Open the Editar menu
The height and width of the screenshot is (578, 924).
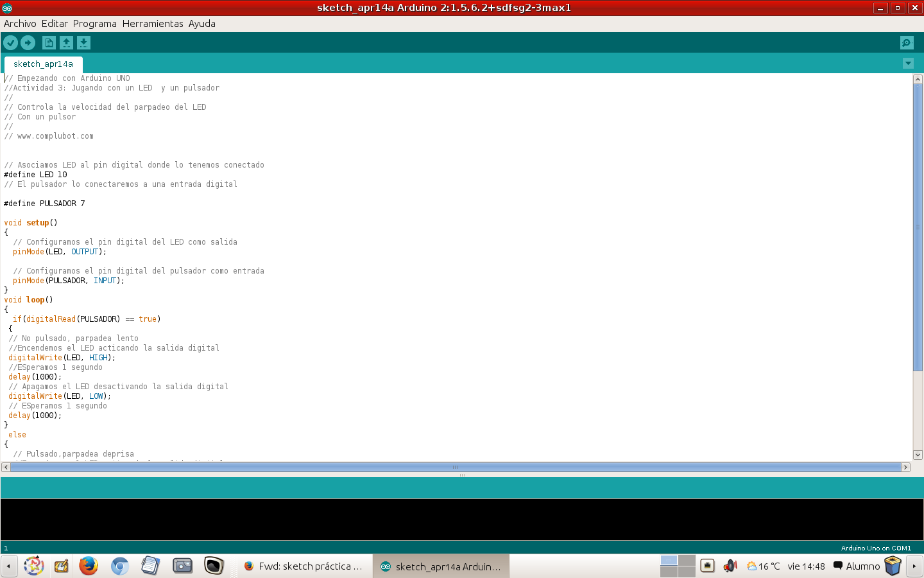pos(55,24)
